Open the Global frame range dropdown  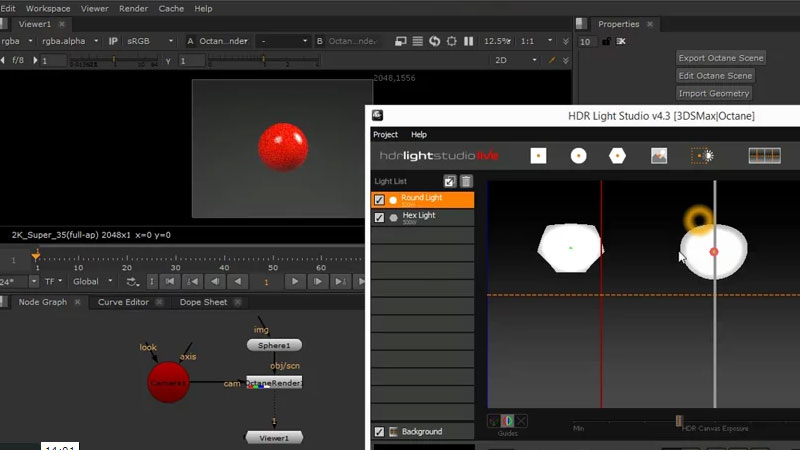coord(92,282)
